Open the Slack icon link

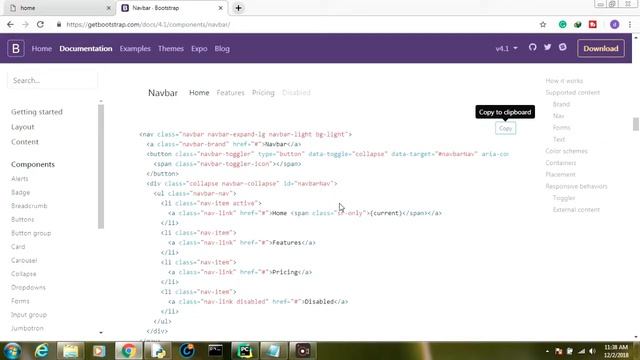click(562, 47)
